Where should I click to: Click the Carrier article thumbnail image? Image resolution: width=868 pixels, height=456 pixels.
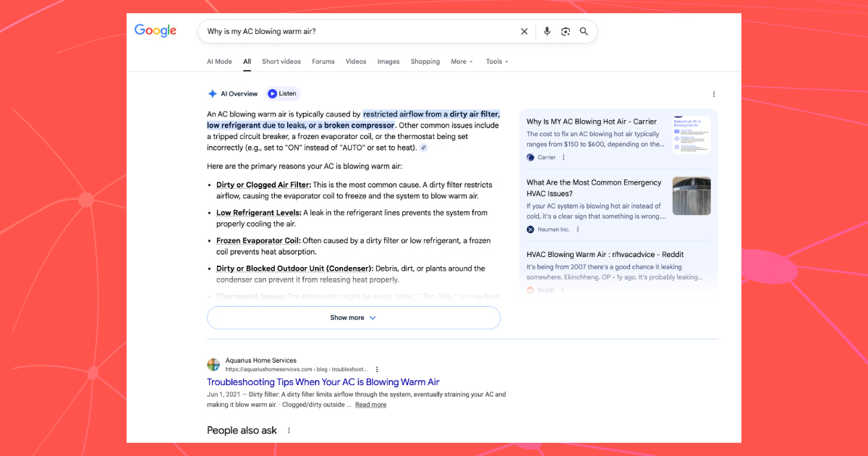692,134
